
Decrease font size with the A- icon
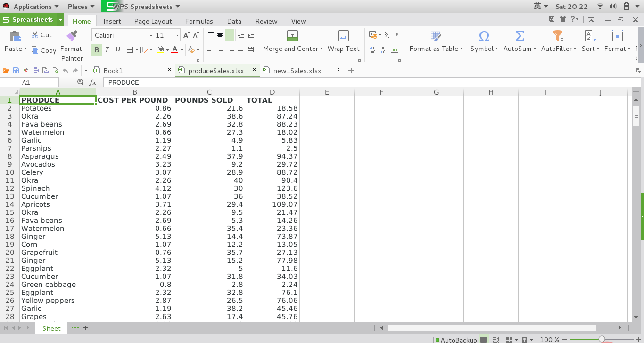point(196,35)
